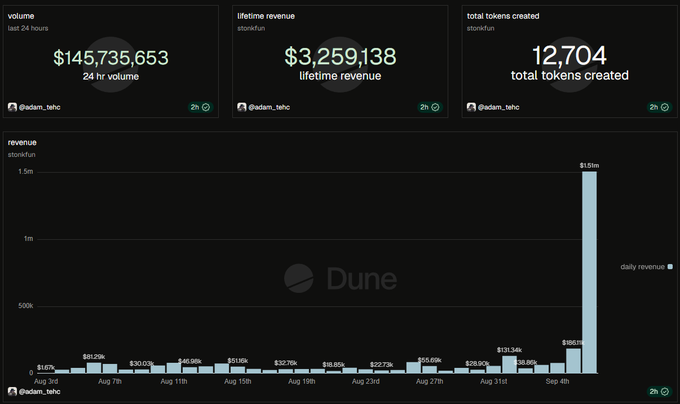Screen dimensions: 680x404
Task: Click the 1.5m y-axis label
Action: tap(26, 172)
